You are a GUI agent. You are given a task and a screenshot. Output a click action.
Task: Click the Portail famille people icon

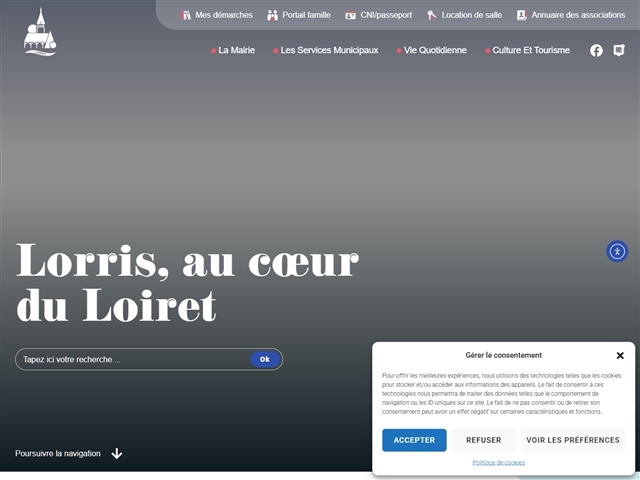click(272, 16)
